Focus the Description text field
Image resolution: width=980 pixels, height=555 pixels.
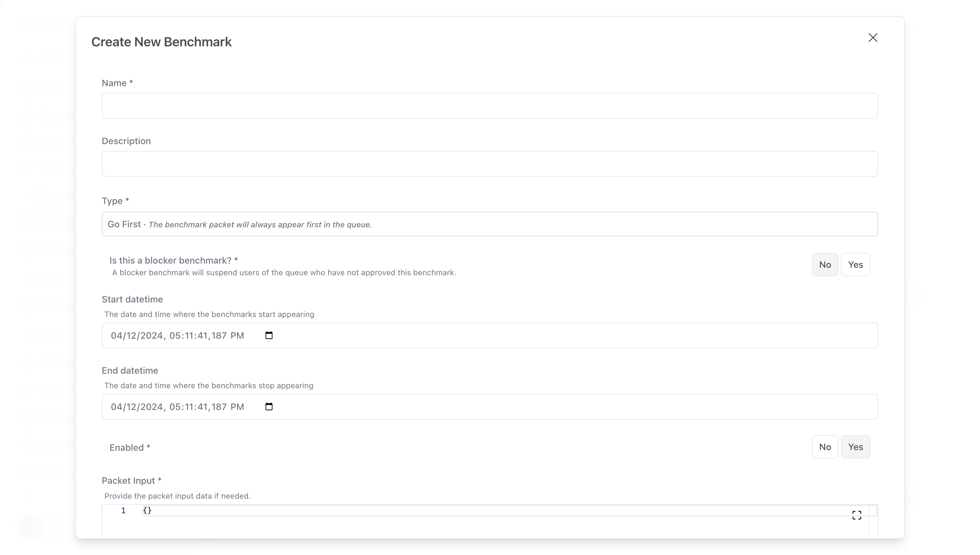point(489,164)
